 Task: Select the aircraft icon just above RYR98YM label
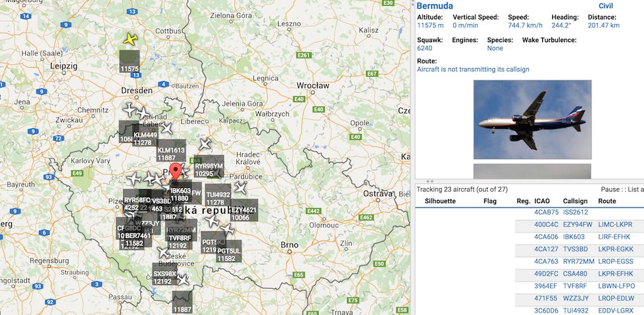click(204, 145)
